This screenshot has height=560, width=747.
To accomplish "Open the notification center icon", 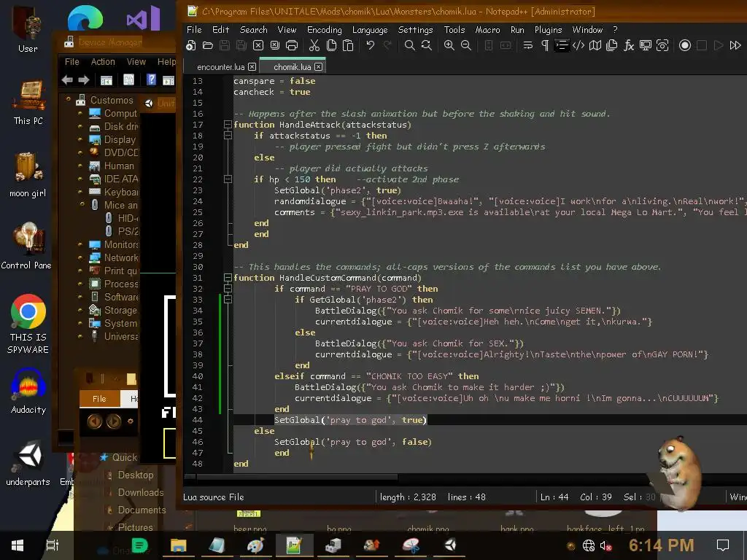I will coord(723,545).
